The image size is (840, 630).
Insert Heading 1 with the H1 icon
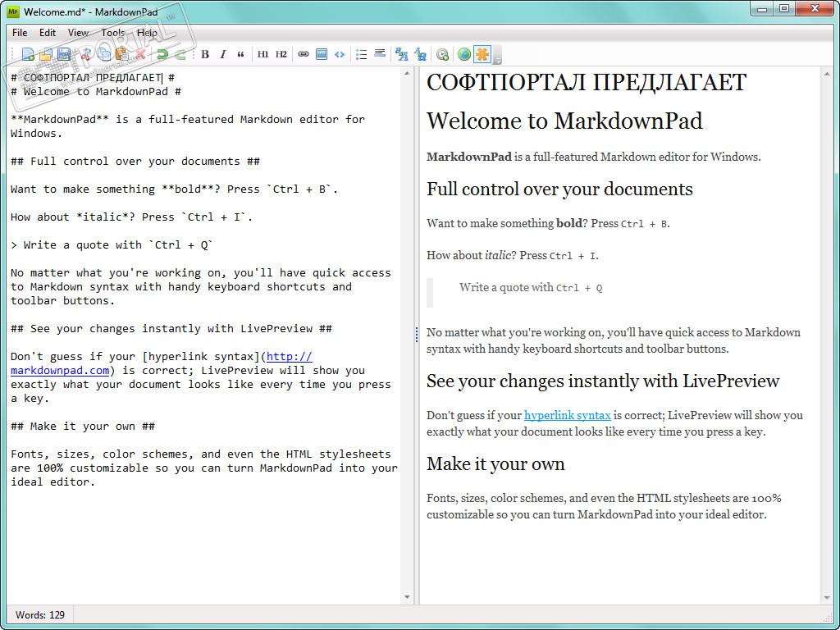tap(262, 54)
